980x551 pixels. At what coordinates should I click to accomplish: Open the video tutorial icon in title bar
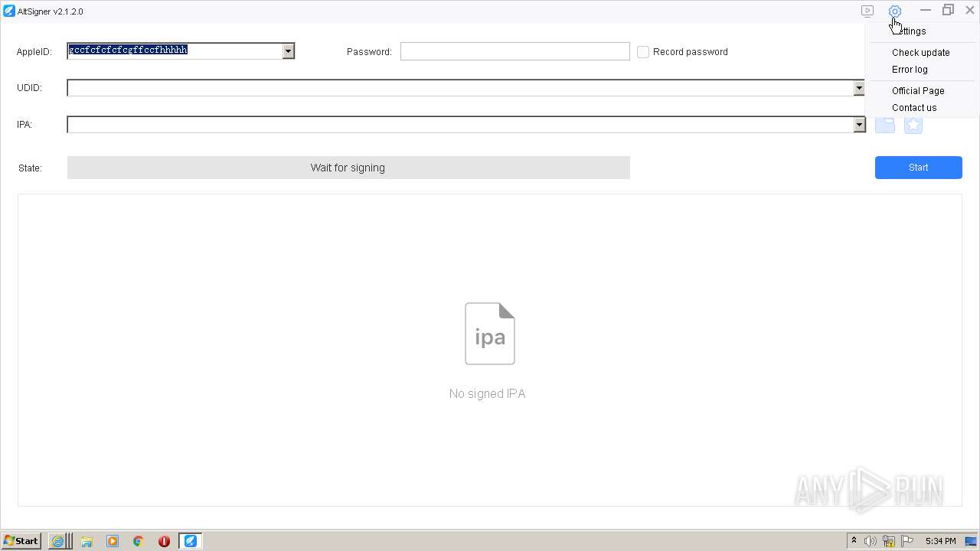[x=867, y=11]
